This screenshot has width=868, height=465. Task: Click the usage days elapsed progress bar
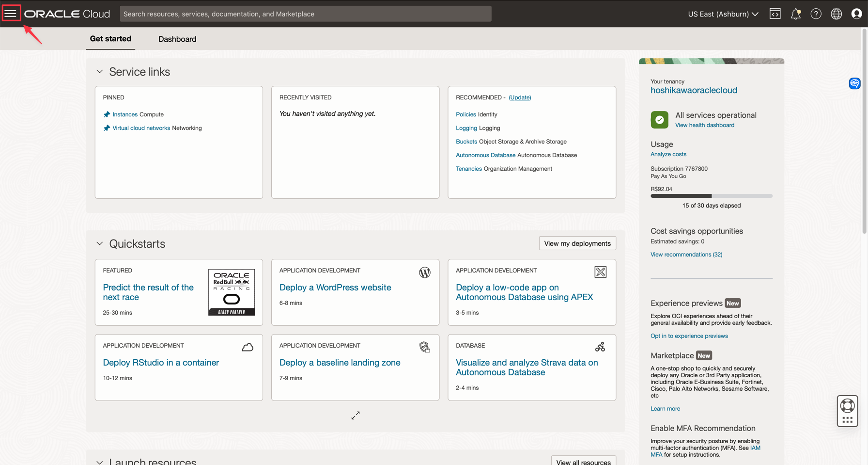pyautogui.click(x=712, y=196)
